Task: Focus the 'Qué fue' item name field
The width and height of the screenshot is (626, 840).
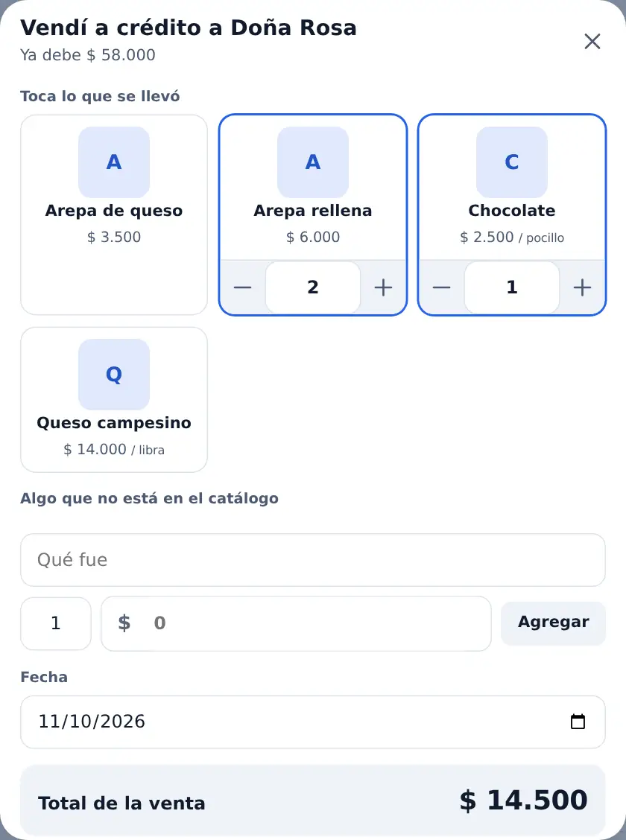Action: click(313, 560)
